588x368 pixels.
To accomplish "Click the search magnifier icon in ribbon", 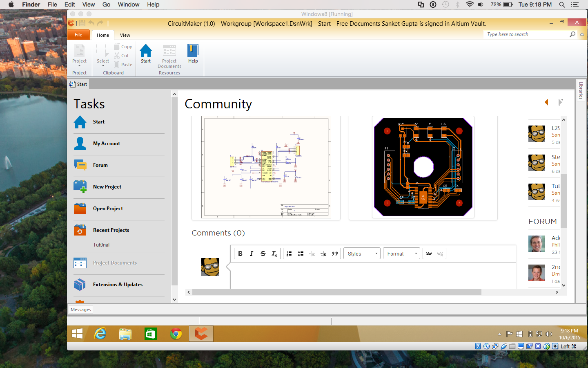I will [572, 34].
